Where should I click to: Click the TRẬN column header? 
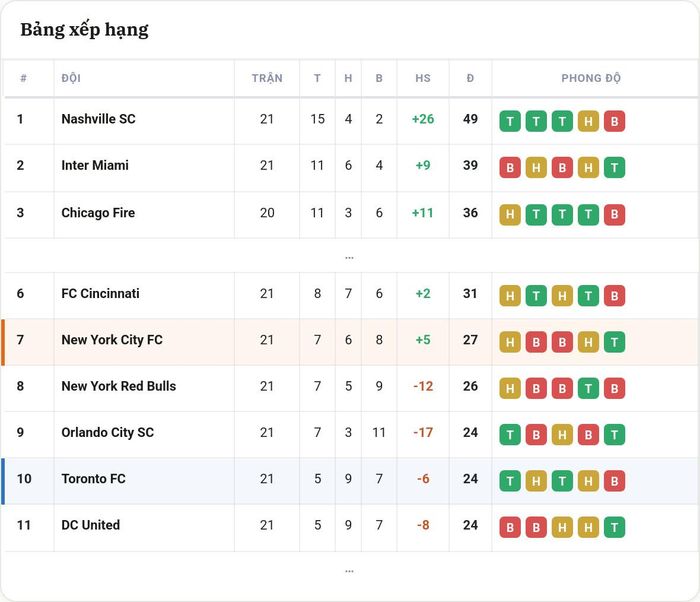267,78
